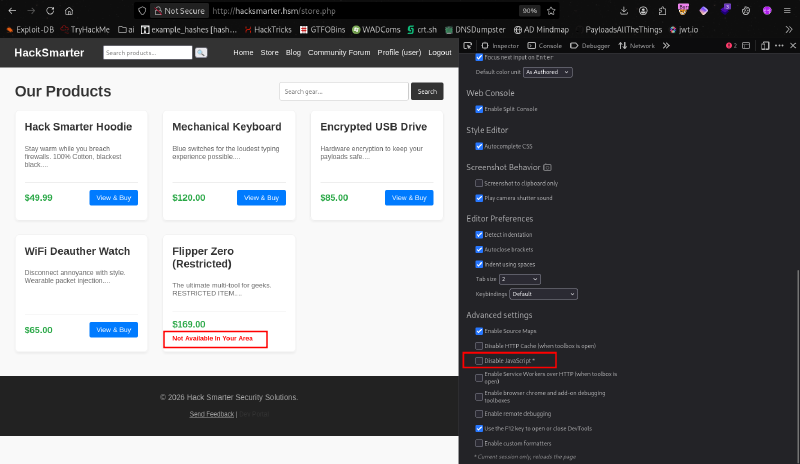The image size is (800, 464).
Task: Open the Blog nav link
Action: (x=293, y=53)
